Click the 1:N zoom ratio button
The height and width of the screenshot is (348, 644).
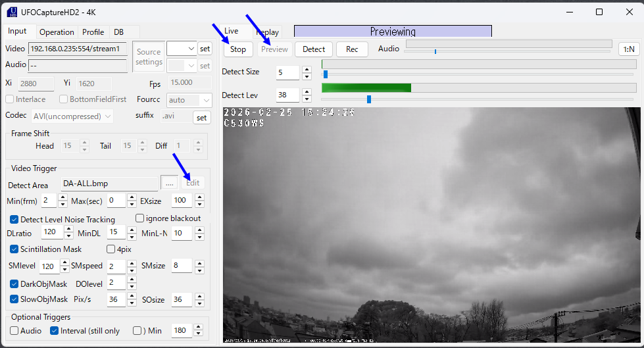click(628, 49)
